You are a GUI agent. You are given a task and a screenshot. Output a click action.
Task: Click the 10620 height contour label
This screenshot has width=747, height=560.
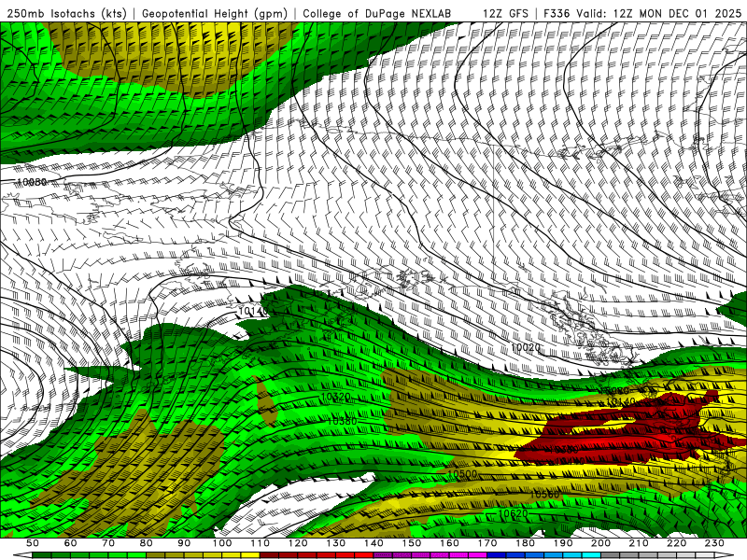513,513
